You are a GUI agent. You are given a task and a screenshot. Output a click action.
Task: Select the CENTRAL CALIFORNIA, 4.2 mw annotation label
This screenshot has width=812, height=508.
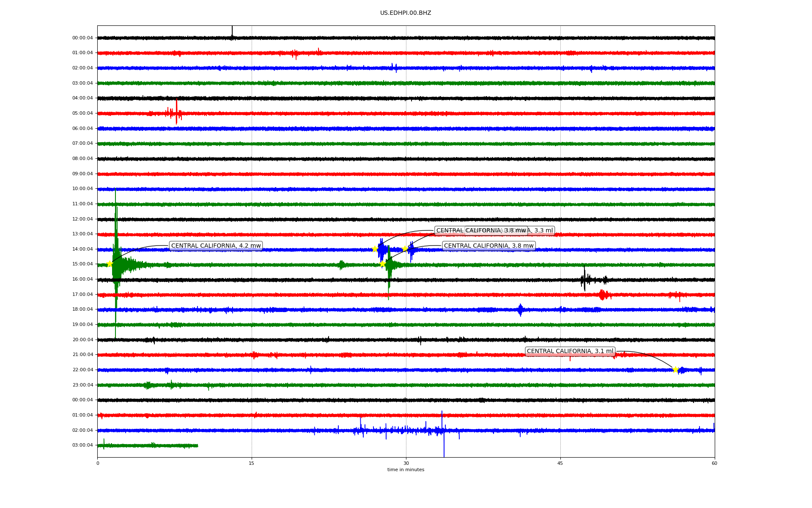pyautogui.click(x=216, y=246)
